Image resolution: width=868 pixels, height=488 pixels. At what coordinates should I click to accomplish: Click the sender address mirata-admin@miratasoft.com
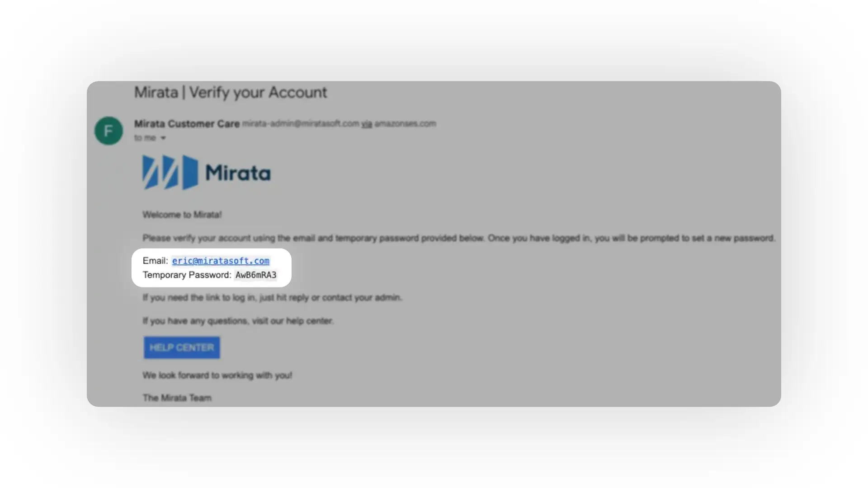(x=300, y=123)
